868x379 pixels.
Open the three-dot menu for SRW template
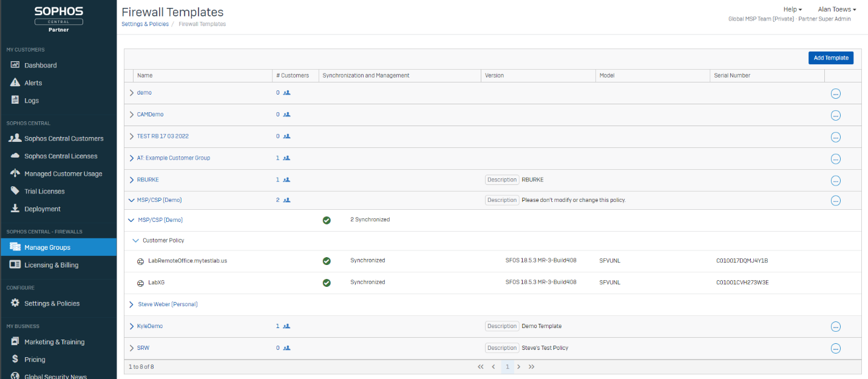tap(835, 348)
